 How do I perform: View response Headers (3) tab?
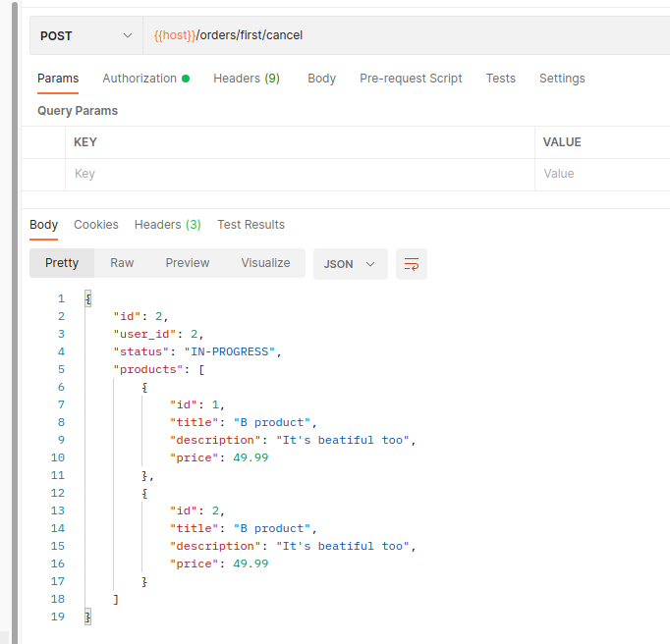click(x=167, y=225)
